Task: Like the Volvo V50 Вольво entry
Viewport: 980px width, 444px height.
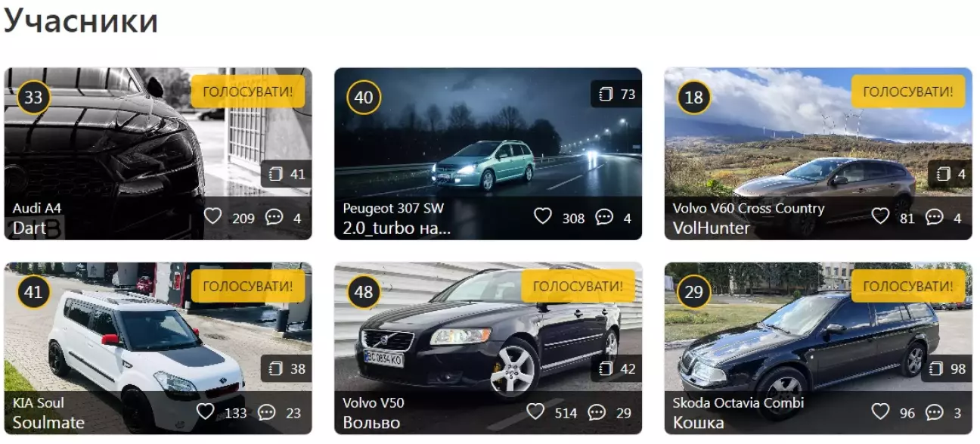Action: point(535,411)
